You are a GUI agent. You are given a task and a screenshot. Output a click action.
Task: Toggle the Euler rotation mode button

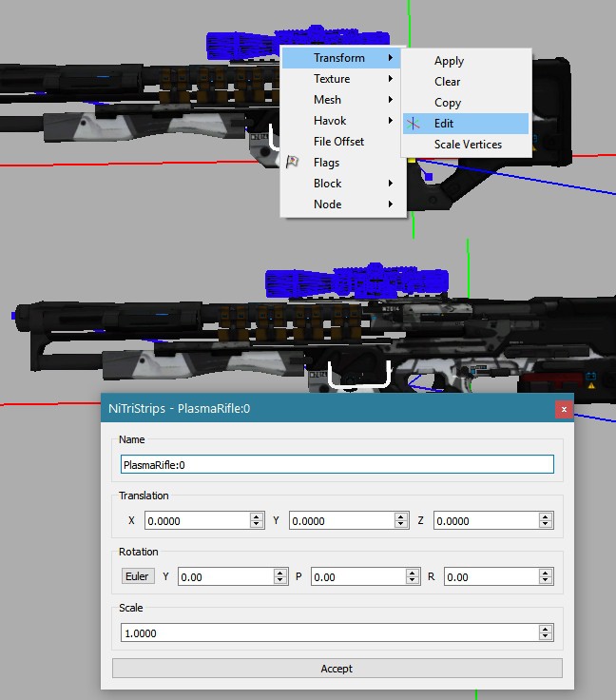137,576
